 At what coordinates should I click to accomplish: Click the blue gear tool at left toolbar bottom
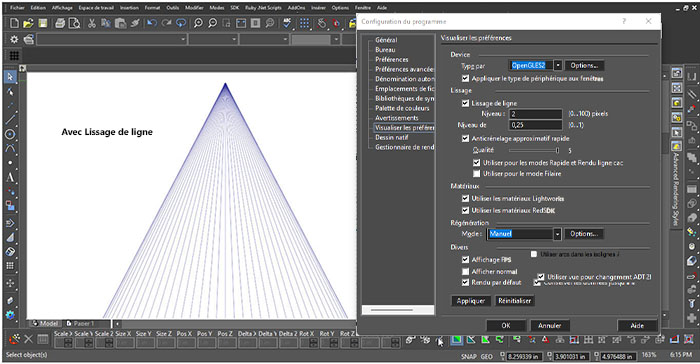[10, 315]
